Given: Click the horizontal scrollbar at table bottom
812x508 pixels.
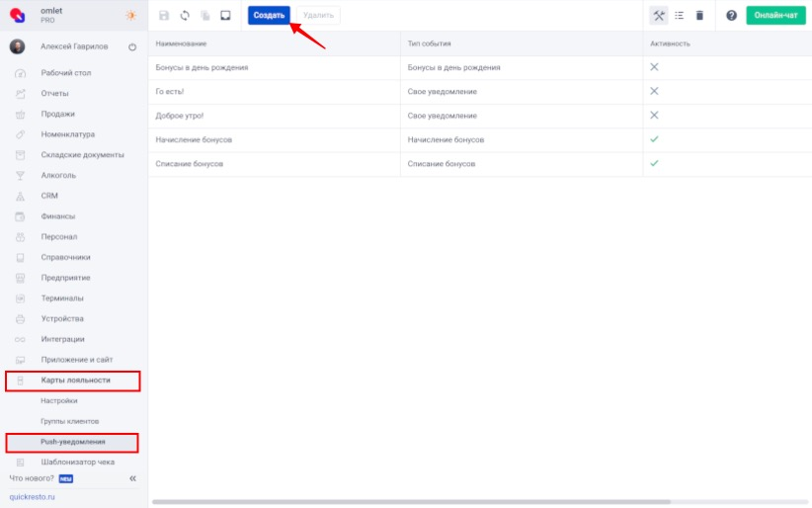Looking at the screenshot, I should click(x=474, y=502).
